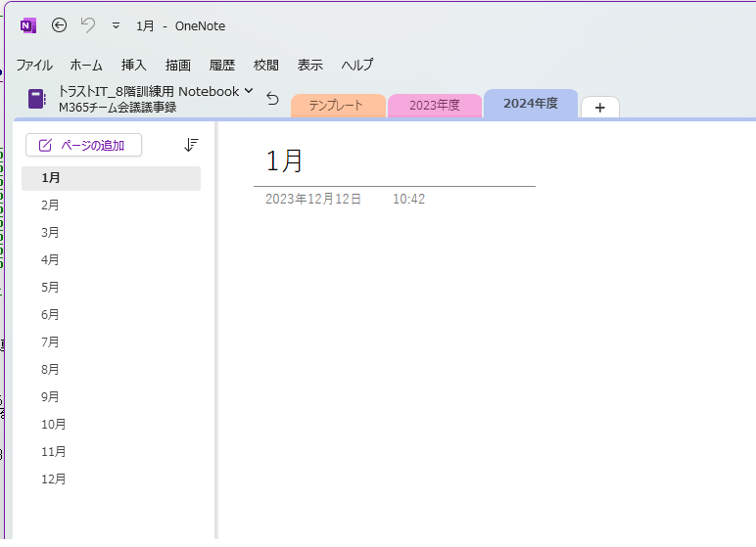
Task: Add a new section with plus tab
Action: [599, 108]
